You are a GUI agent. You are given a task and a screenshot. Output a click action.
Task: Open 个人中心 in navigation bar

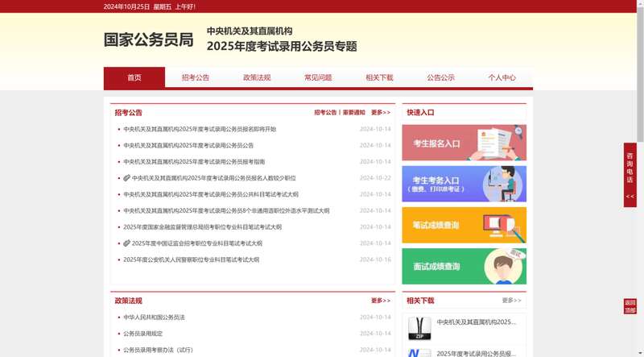coord(502,78)
